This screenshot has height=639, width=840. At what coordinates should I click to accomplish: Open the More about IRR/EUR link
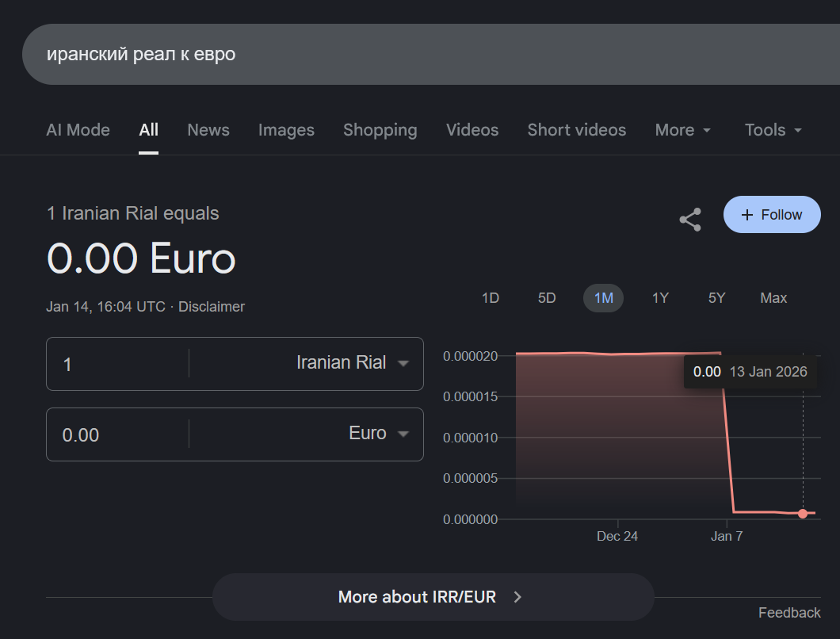point(433,597)
